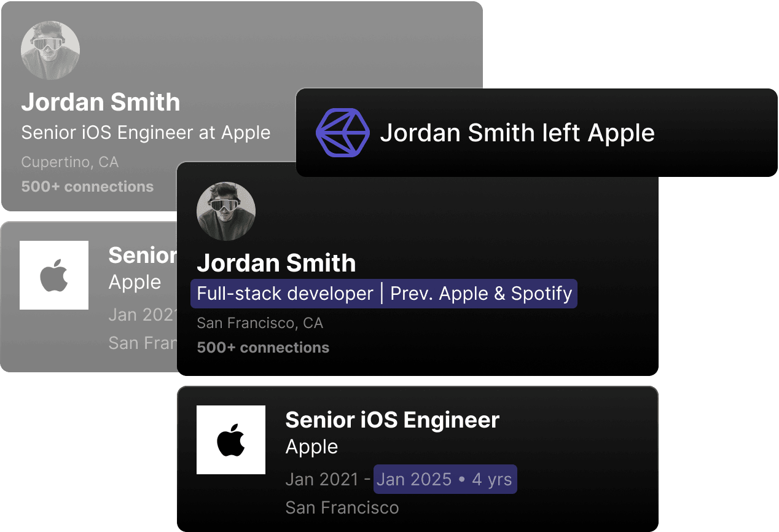Click Jordan Smith's avatar in dark profile card
Viewport: 779px width, 532px height.
point(226,211)
